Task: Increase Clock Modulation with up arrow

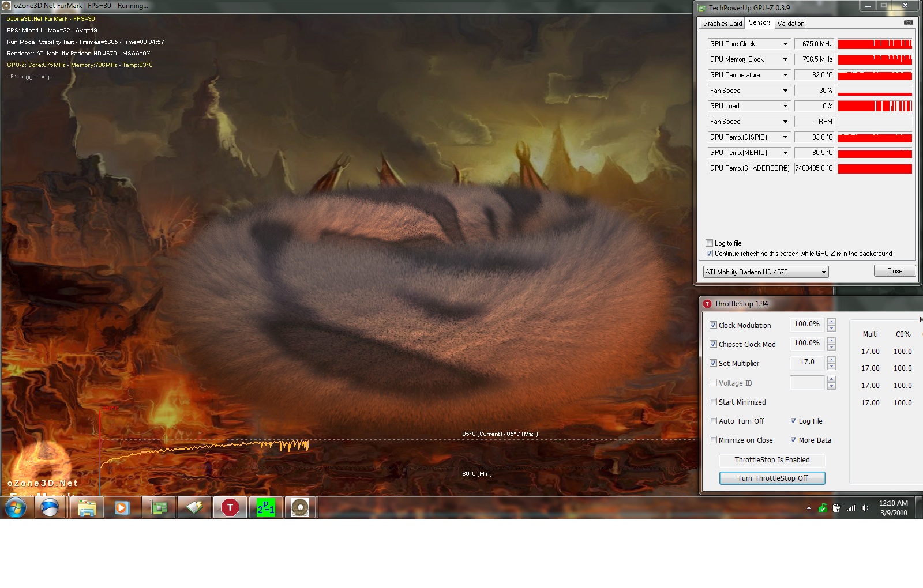Action: click(831, 322)
